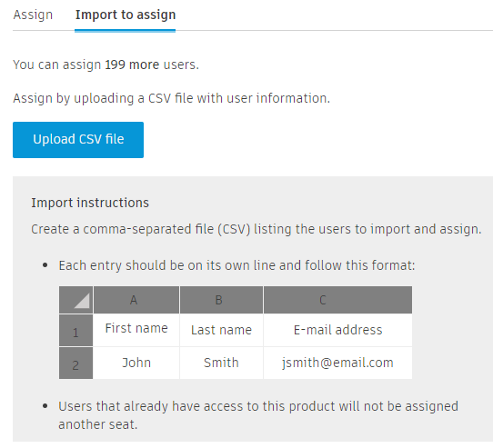493x448 pixels.
Task: Click the Upload CSV file button
Action: coord(78,140)
